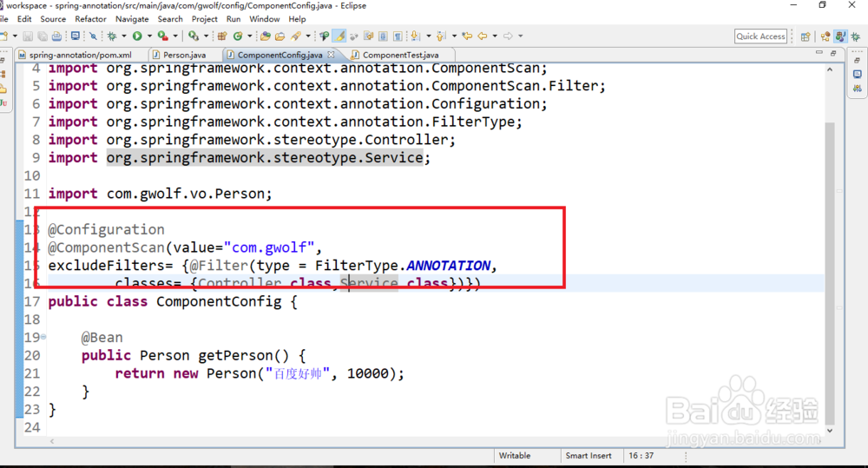The width and height of the screenshot is (868, 468).
Task: Run the program with the green play icon
Action: [137, 36]
